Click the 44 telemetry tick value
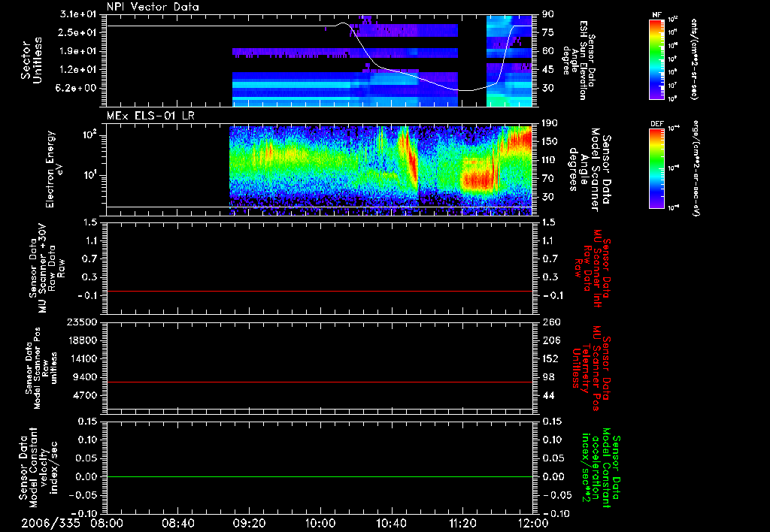Image resolution: width=770 pixels, height=532 pixels. click(x=548, y=395)
